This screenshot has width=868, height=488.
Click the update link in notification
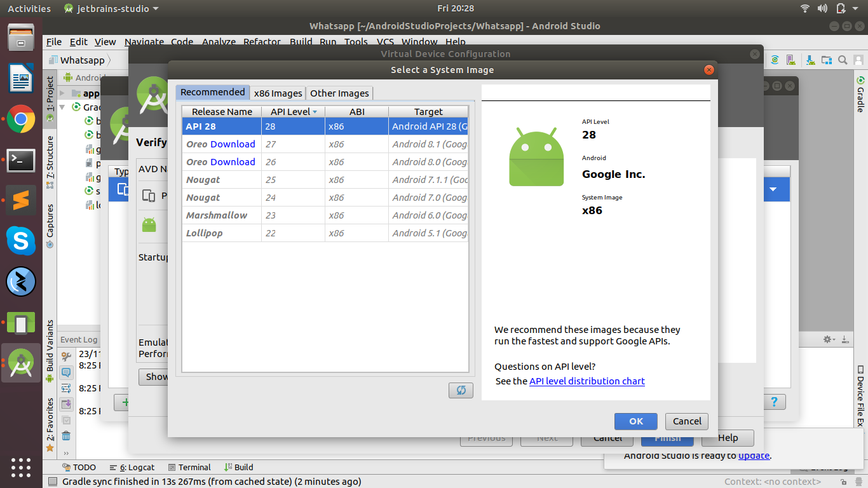754,456
